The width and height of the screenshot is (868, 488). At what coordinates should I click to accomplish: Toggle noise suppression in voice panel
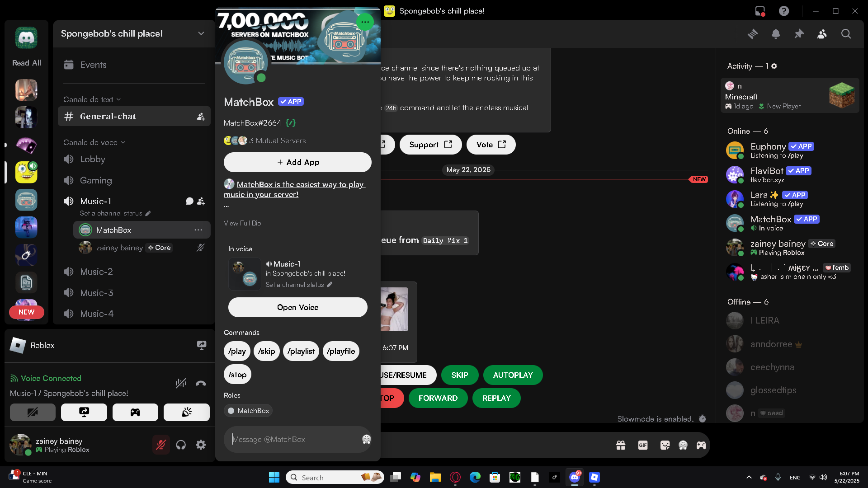(181, 383)
